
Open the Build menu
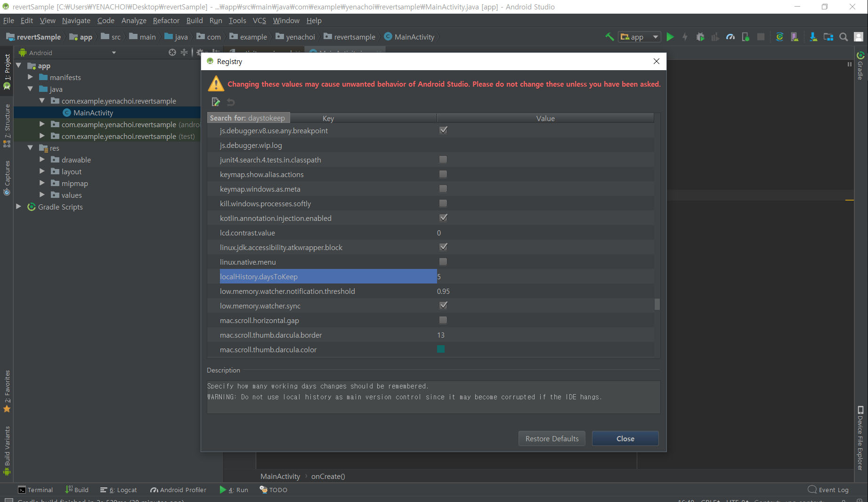click(x=195, y=21)
